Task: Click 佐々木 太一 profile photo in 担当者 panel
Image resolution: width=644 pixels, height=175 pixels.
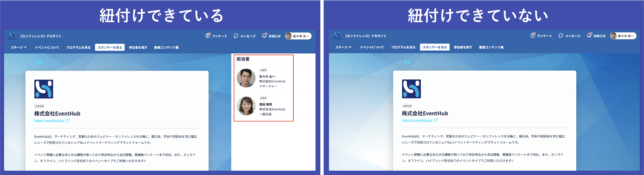Action: [x=246, y=78]
